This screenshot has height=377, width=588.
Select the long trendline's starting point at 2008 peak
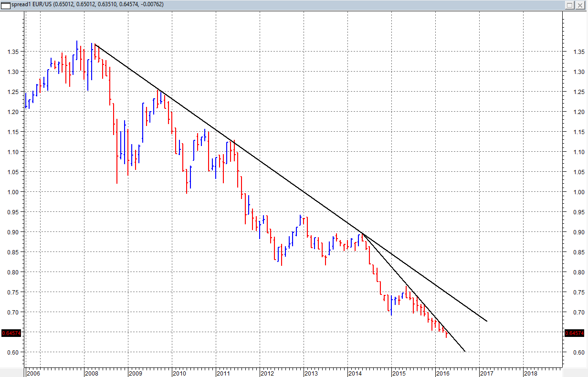[95, 44]
